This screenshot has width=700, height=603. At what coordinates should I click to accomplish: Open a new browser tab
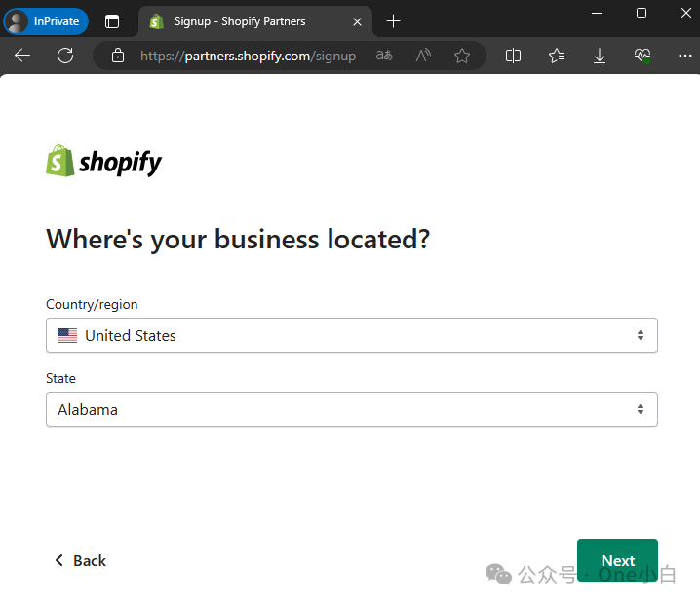click(x=393, y=21)
